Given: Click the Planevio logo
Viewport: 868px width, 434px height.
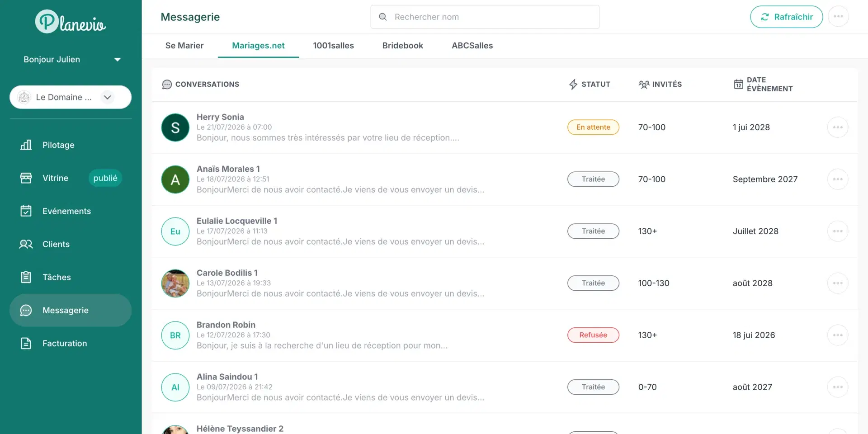Looking at the screenshot, I should (x=71, y=22).
